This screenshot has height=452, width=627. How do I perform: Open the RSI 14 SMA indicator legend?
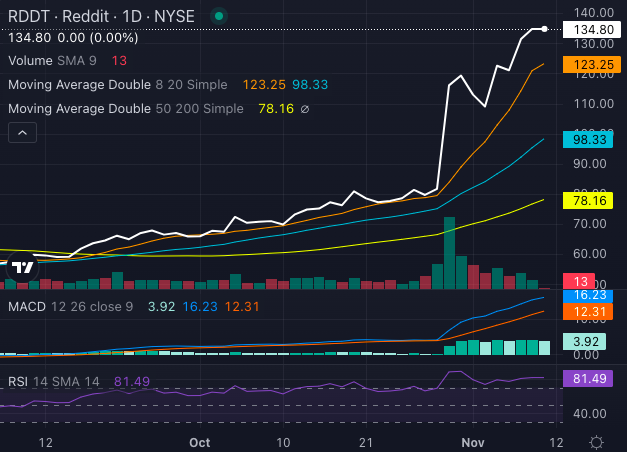point(57,380)
